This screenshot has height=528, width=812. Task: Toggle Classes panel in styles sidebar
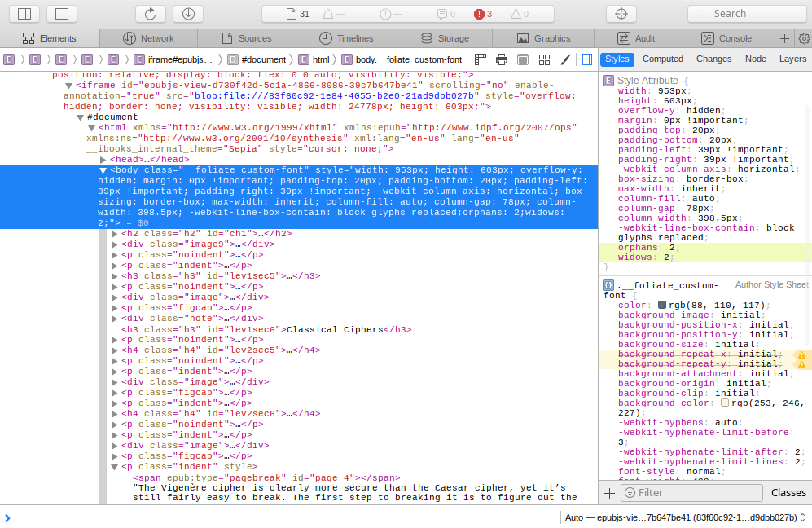[x=788, y=493]
